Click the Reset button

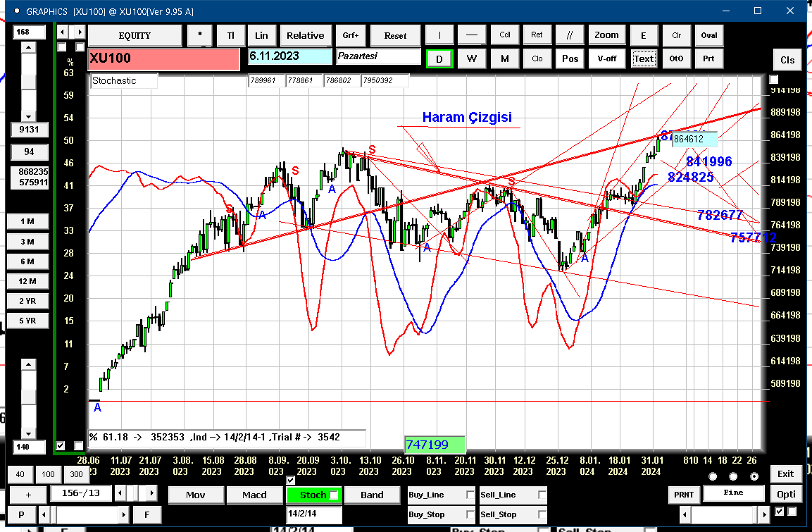[x=395, y=35]
